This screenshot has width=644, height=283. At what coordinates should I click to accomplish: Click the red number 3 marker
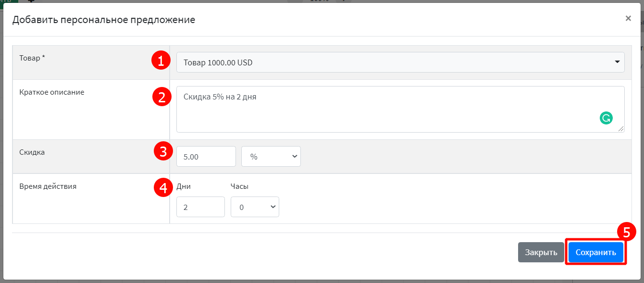(x=163, y=152)
